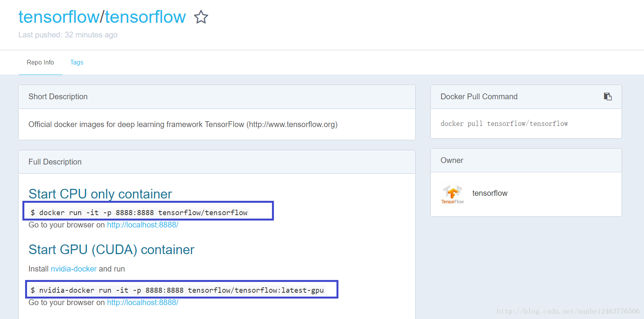Screen dimensions: 644x319
Task: Open the tensorflow repository name link
Action: (x=145, y=17)
